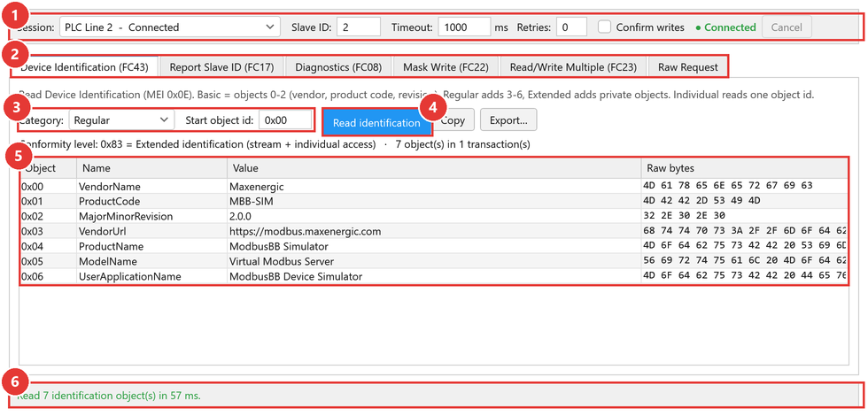Click the value Maxenergic
The image size is (868, 416).
(257, 187)
